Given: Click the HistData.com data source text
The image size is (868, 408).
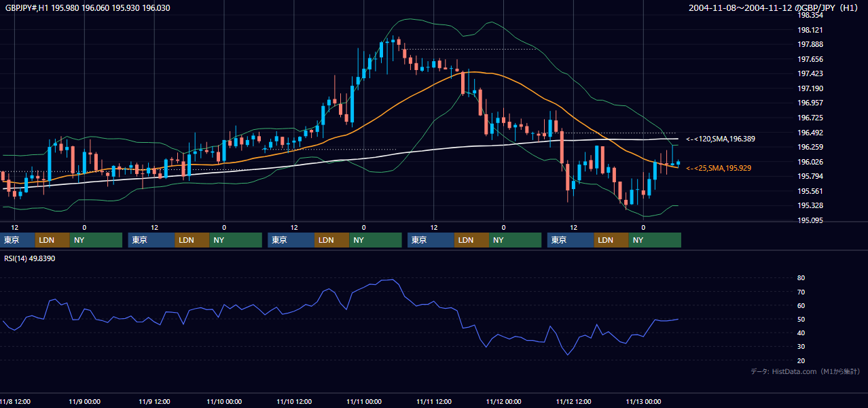Looking at the screenshot, I should (x=805, y=371).
